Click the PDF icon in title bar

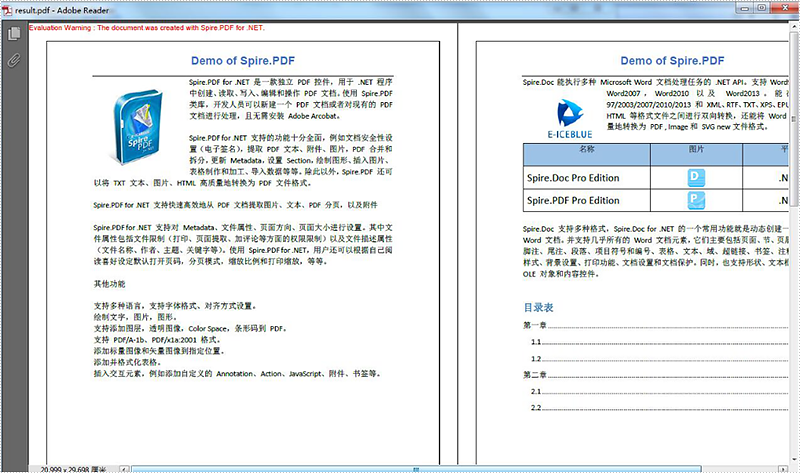pos(7,10)
